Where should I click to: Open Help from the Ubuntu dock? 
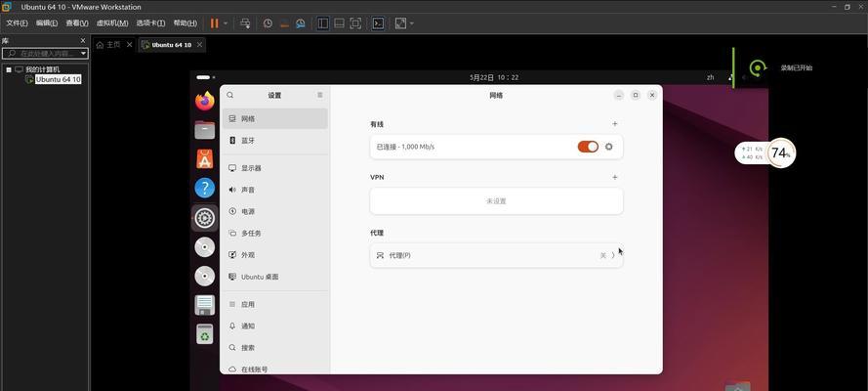tap(204, 188)
